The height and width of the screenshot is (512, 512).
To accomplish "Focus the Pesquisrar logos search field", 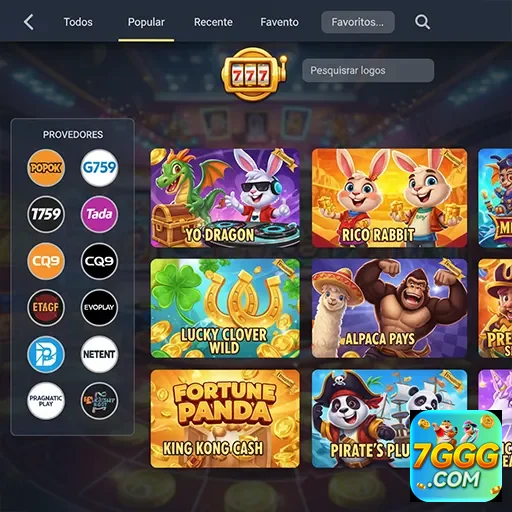I will point(368,70).
